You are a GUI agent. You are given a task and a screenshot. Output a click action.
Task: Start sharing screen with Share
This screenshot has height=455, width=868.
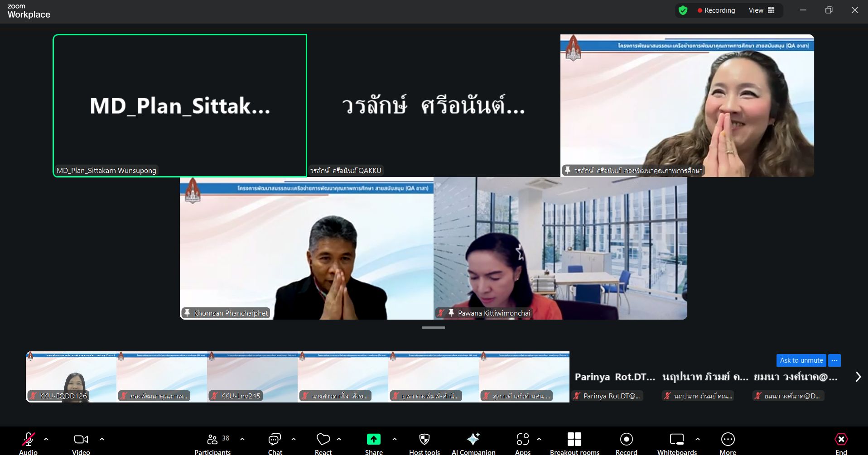pyautogui.click(x=373, y=443)
